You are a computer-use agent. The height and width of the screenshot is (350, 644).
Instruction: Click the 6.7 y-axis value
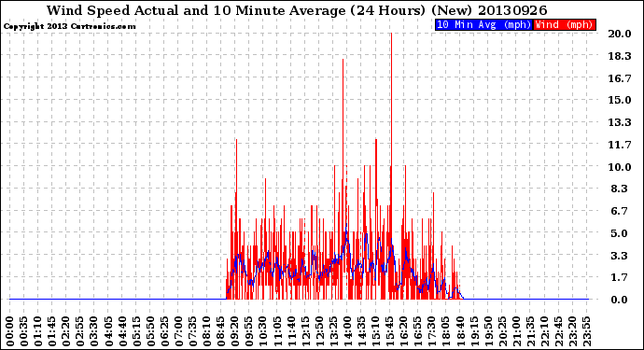tap(620, 211)
